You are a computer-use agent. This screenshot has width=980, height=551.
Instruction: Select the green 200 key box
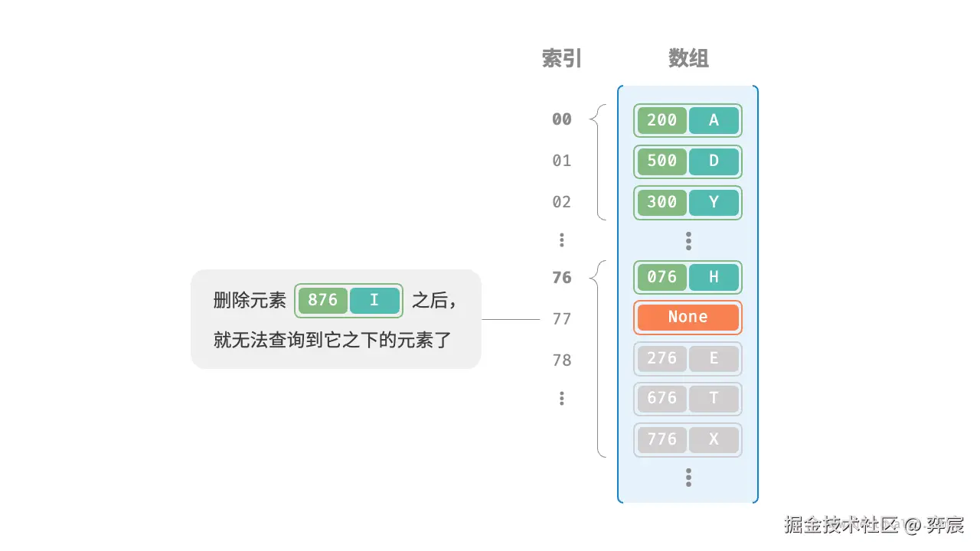[x=662, y=120]
